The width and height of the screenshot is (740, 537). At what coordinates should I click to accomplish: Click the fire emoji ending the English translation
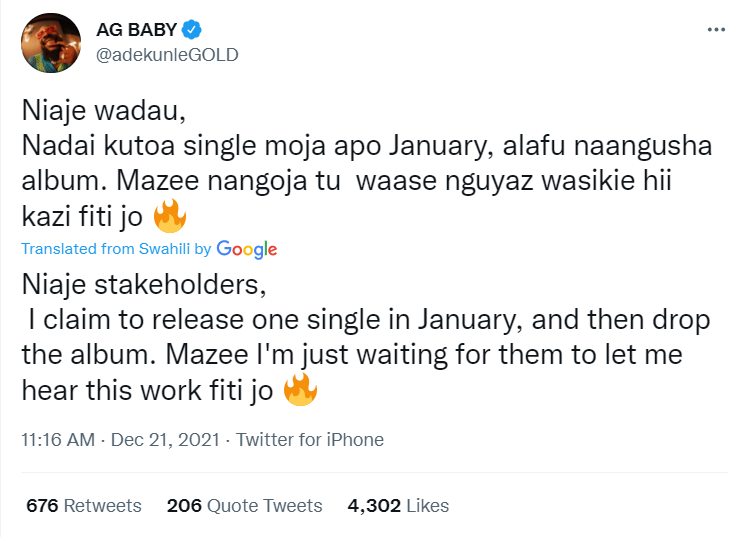[301, 391]
